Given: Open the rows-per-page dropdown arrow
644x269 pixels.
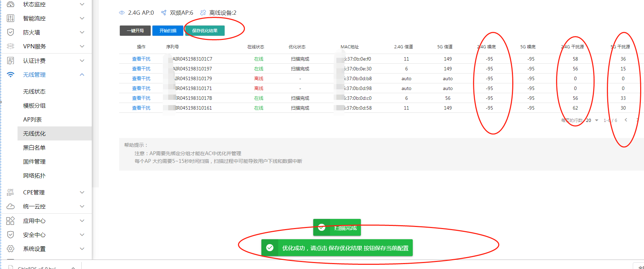Looking at the screenshot, I should [x=596, y=120].
